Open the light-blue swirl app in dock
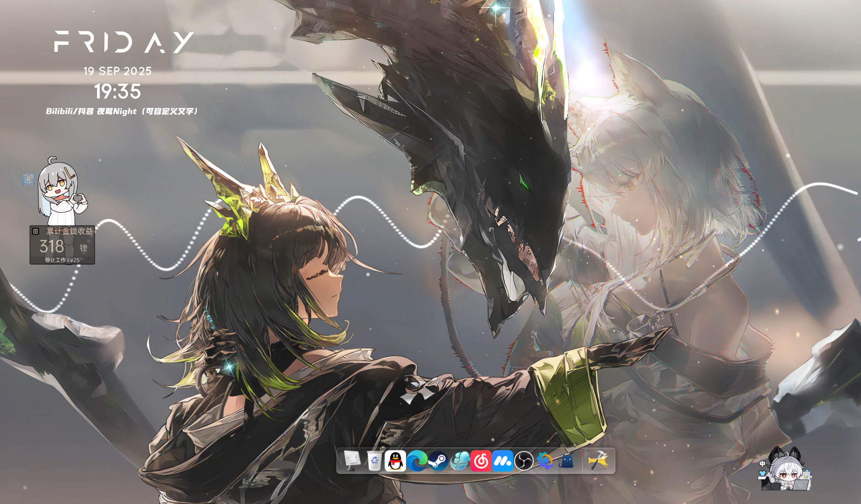 (x=460, y=461)
